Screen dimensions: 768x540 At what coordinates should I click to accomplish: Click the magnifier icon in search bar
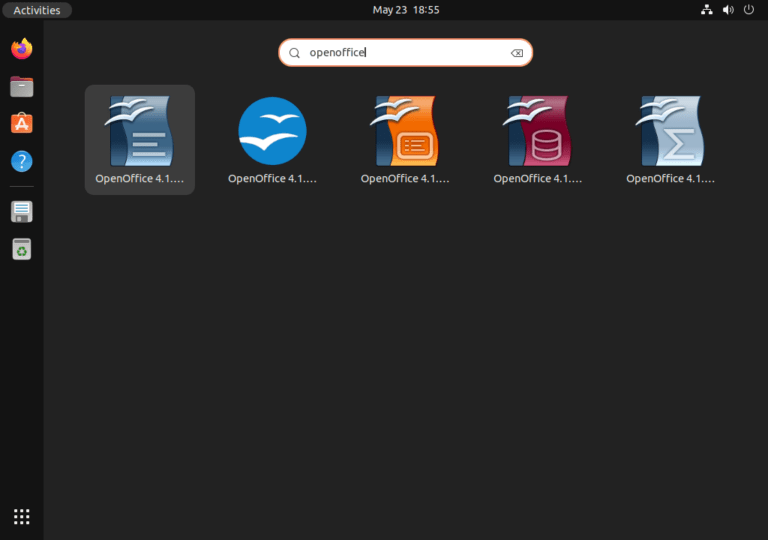click(294, 53)
